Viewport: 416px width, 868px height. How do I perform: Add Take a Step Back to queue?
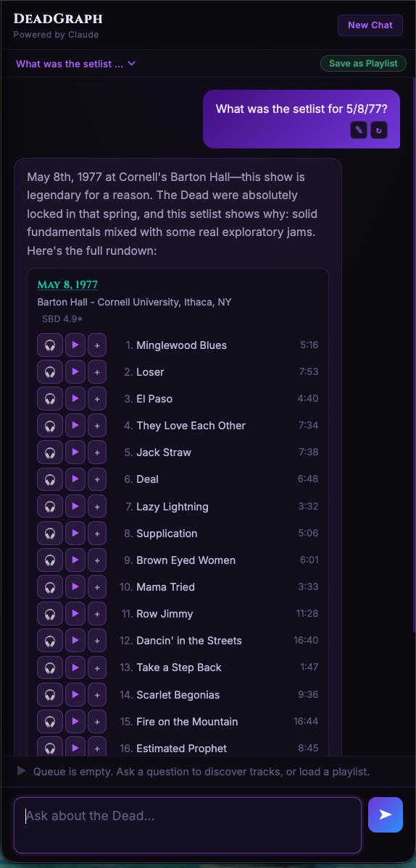[97, 667]
